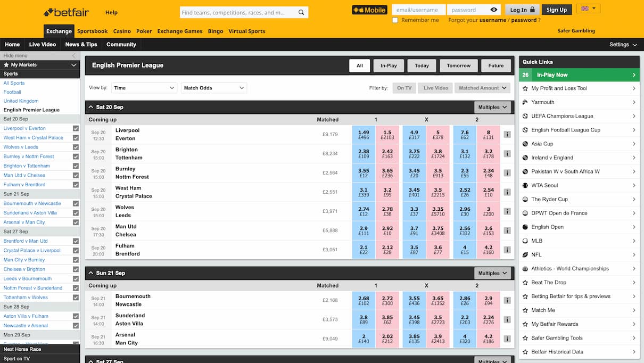The height and width of the screenshot is (363, 644).
Task: Back Liverpool at 1.49 odds
Action: [x=364, y=135]
